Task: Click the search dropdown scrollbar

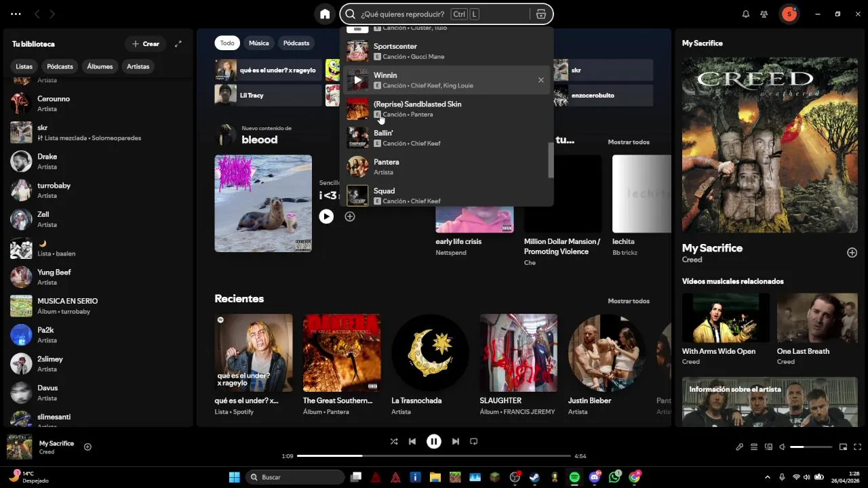Action: click(x=551, y=161)
